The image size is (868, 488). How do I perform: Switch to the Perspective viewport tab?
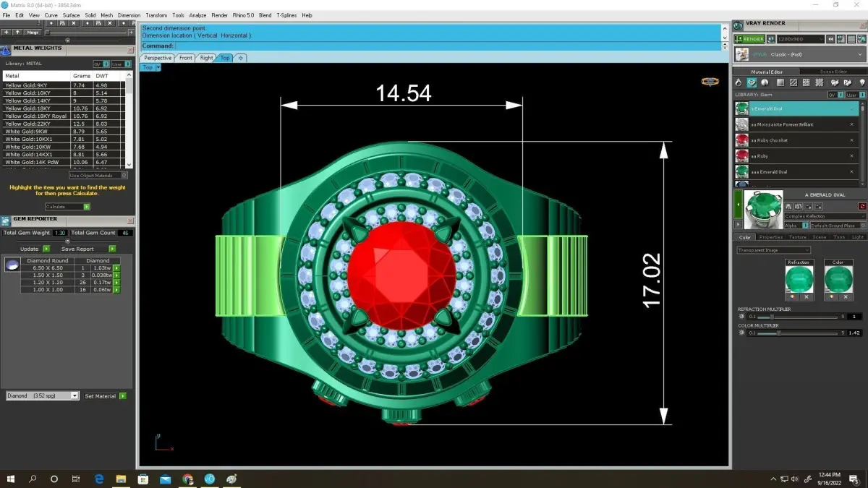(x=158, y=58)
